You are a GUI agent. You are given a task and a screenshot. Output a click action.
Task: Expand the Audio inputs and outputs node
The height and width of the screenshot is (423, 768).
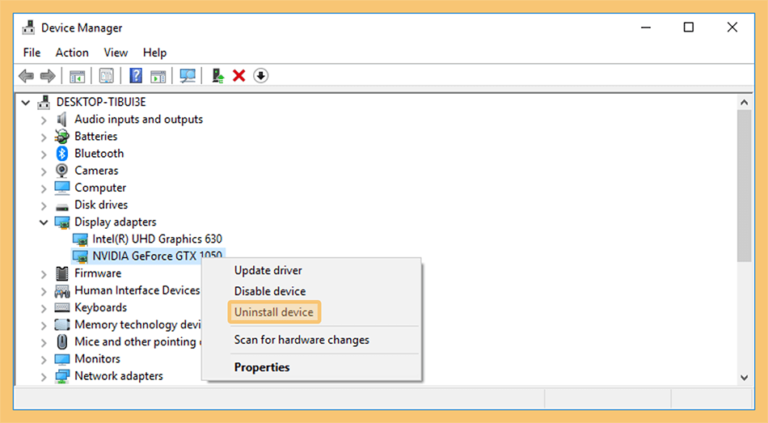[x=44, y=120]
